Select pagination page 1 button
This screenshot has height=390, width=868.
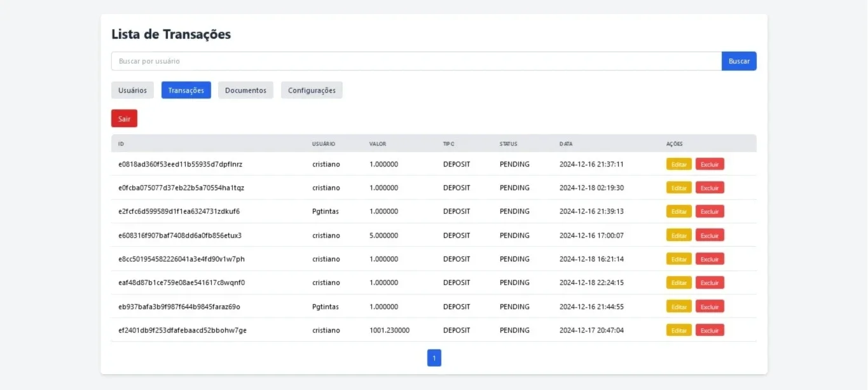tap(434, 358)
